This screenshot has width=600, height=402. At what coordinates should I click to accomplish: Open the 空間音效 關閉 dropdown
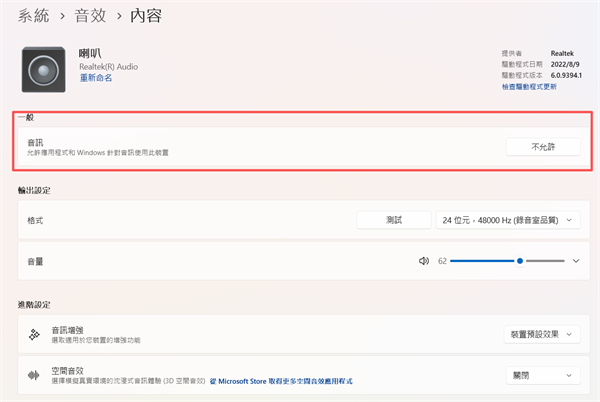pyautogui.click(x=541, y=376)
